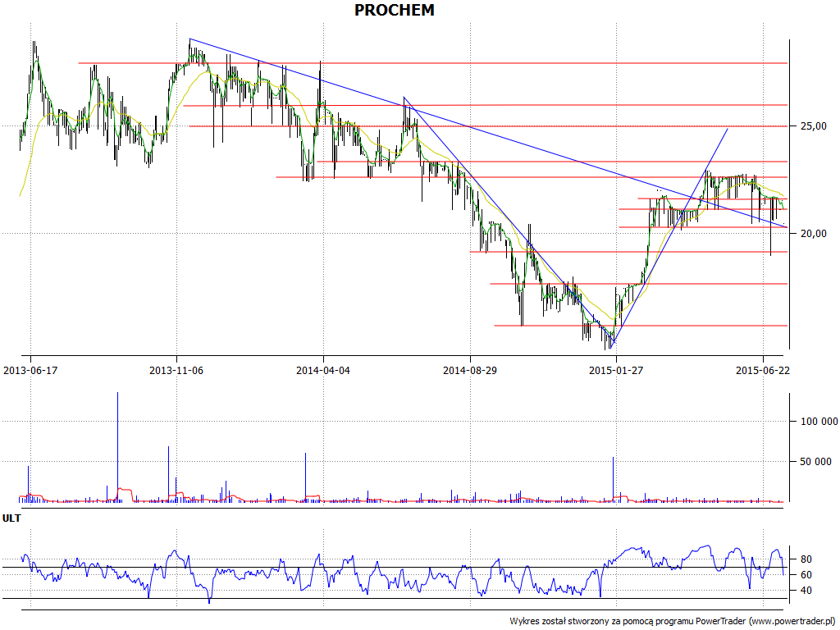Click the 80 value on ULT scale
This screenshot has width=840, height=630.
806,559
